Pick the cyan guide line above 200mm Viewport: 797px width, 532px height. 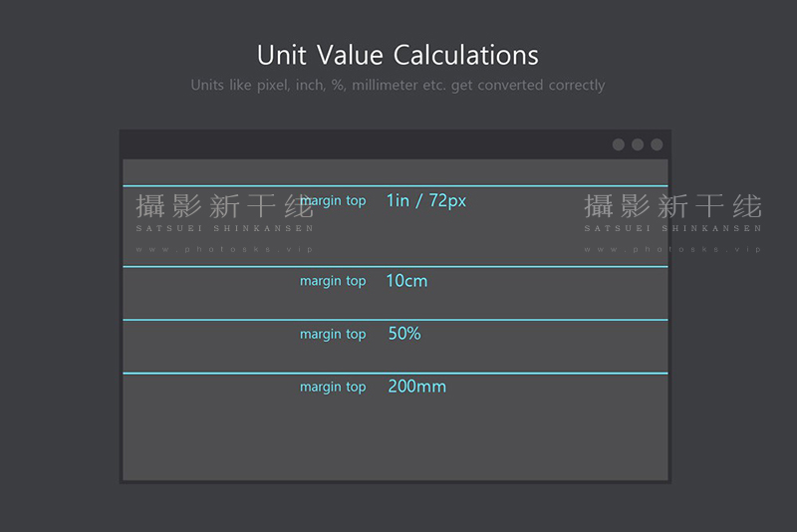point(396,373)
